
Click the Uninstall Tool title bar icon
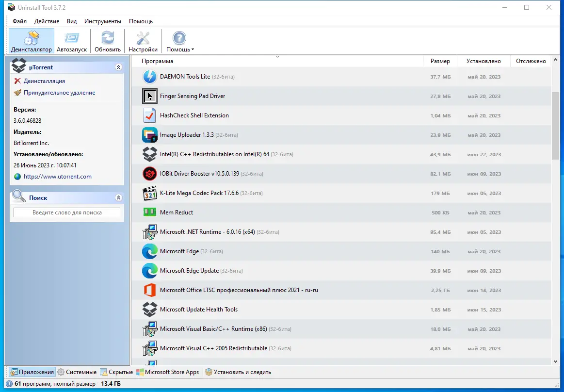pos(11,7)
